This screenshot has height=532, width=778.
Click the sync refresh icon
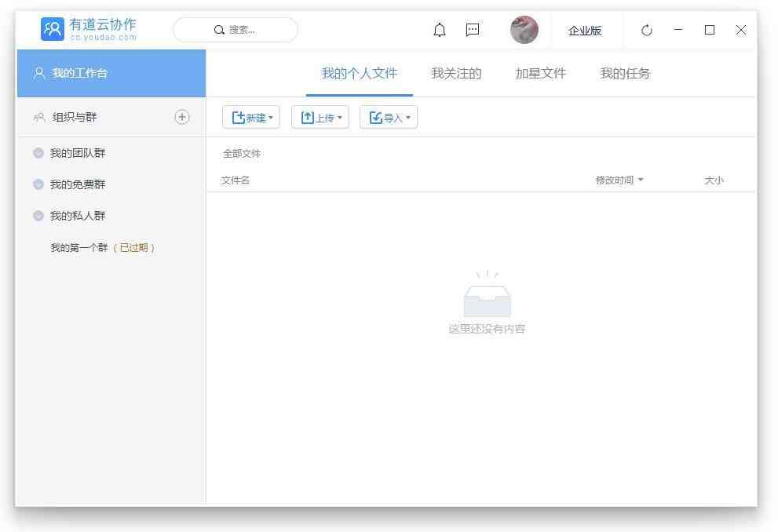tap(646, 30)
